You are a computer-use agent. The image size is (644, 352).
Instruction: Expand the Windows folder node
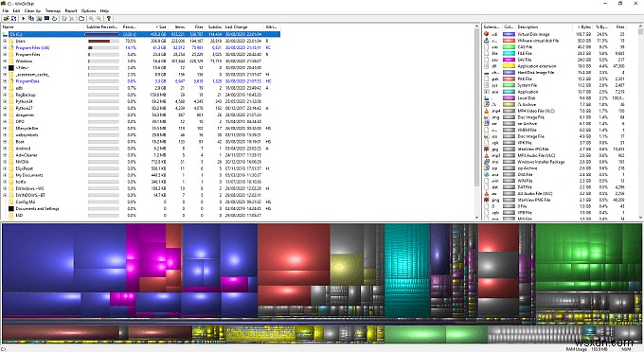point(5,62)
